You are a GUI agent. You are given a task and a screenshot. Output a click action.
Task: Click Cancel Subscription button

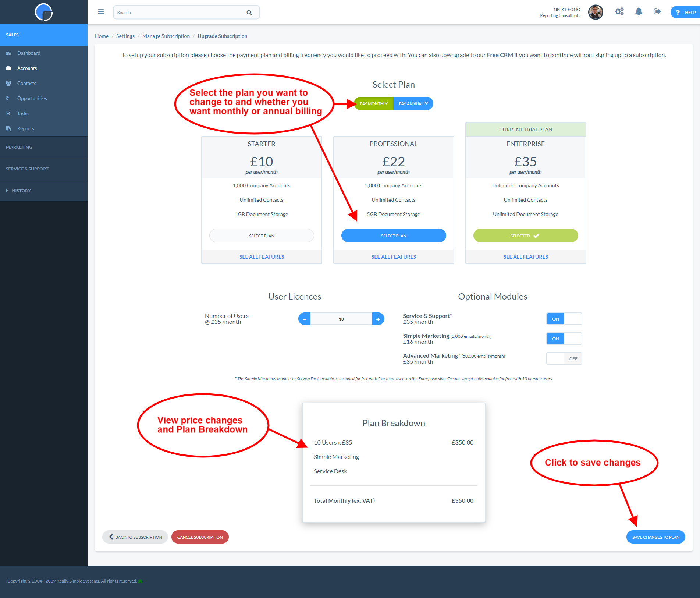click(x=200, y=537)
